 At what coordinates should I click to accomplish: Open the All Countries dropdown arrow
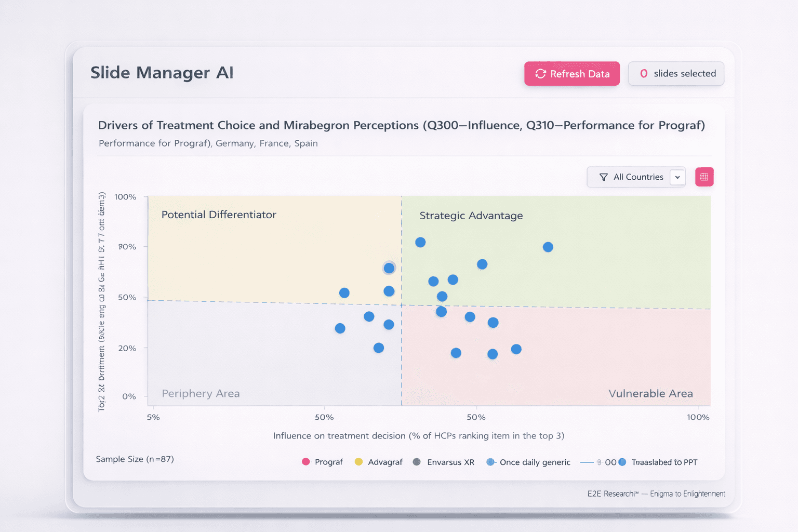click(x=677, y=177)
